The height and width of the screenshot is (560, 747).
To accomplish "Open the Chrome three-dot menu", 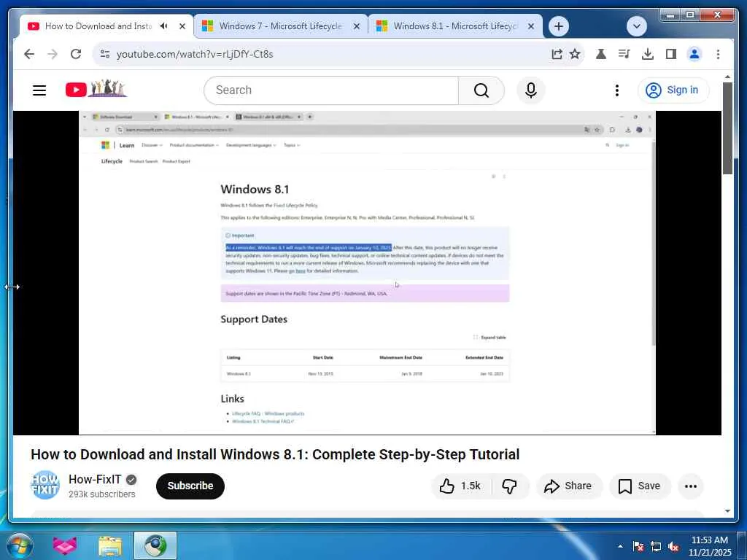I will tap(718, 54).
